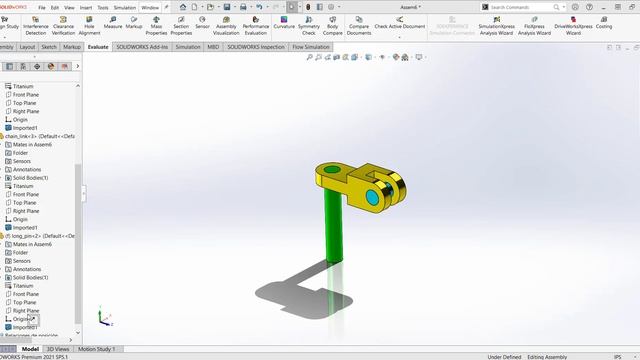Add a Sensor
The height and width of the screenshot is (360, 640).
tap(202, 23)
